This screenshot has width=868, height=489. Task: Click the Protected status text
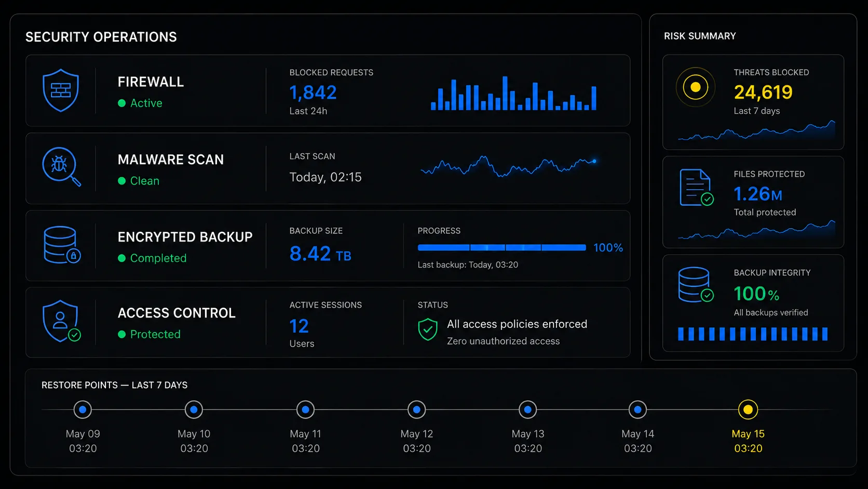click(x=155, y=335)
